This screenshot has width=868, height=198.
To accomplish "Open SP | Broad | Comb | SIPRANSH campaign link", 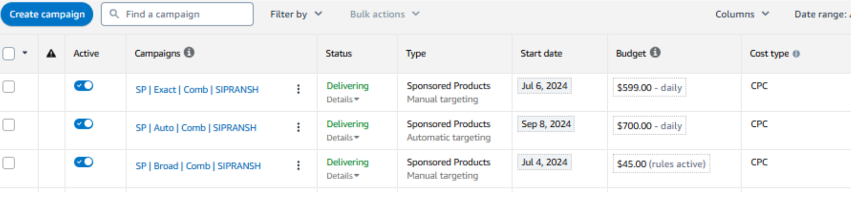I will click(198, 166).
